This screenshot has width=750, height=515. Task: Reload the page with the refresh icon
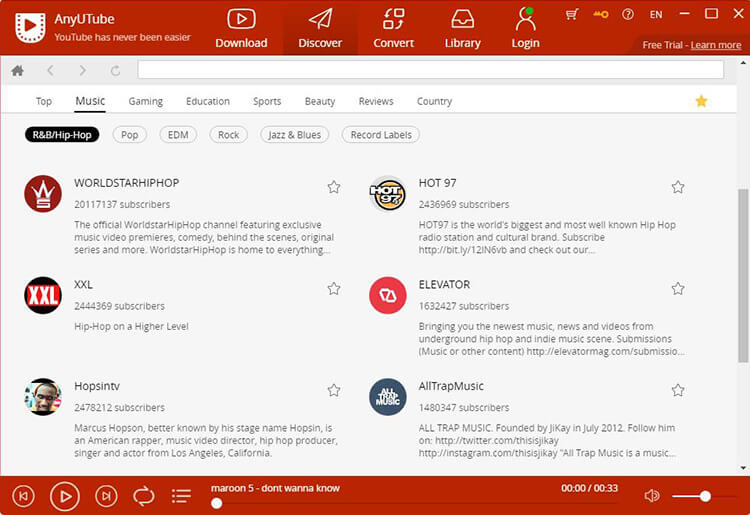coord(115,71)
